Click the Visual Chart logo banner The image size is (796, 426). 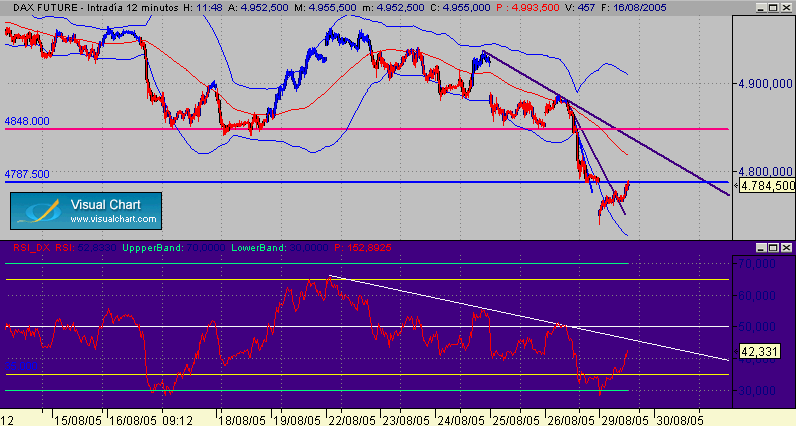[x=86, y=211]
